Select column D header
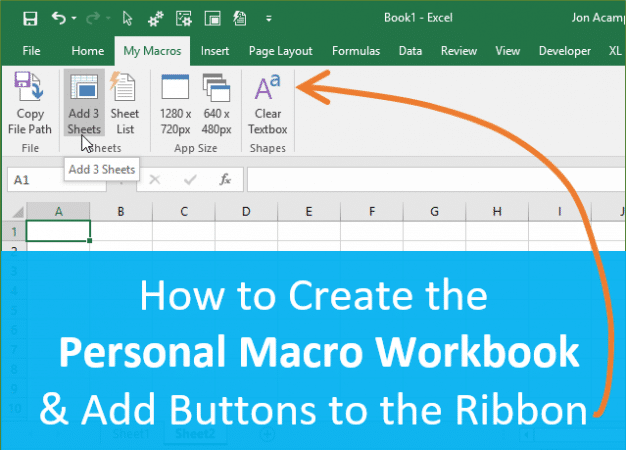 246,211
